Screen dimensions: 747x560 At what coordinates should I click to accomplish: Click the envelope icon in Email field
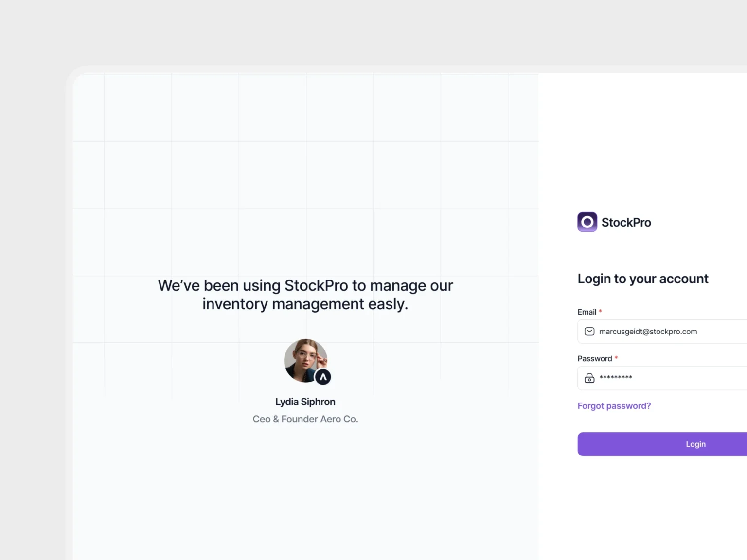(x=589, y=332)
